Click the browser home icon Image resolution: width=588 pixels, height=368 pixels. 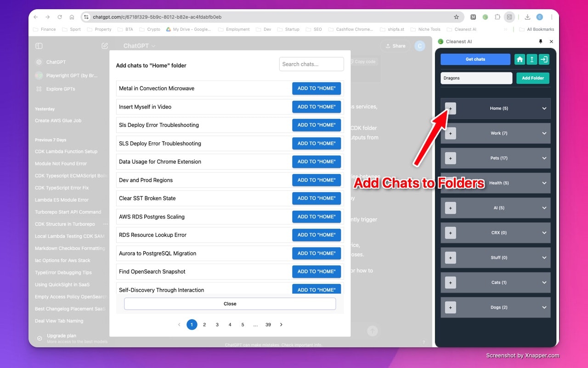[72, 17]
